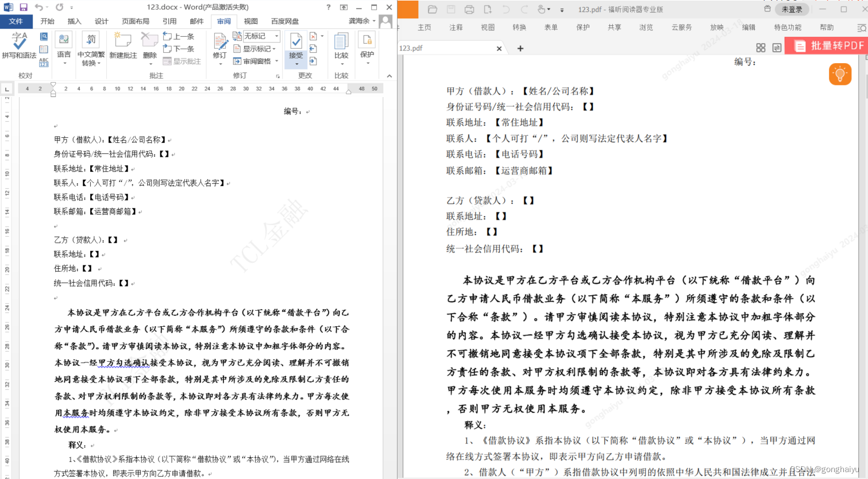Go to the 上一条 previous comment
This screenshot has height=479, width=868.
coord(179,36)
